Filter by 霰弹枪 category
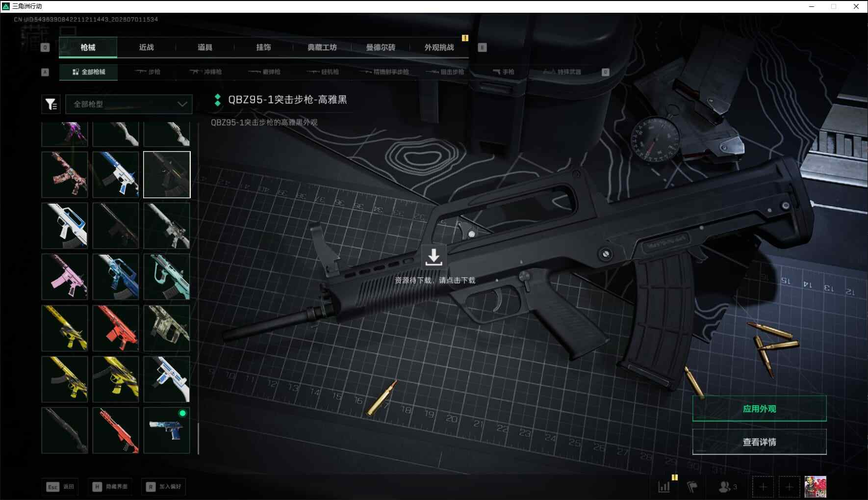The height and width of the screenshot is (500, 868). click(264, 72)
